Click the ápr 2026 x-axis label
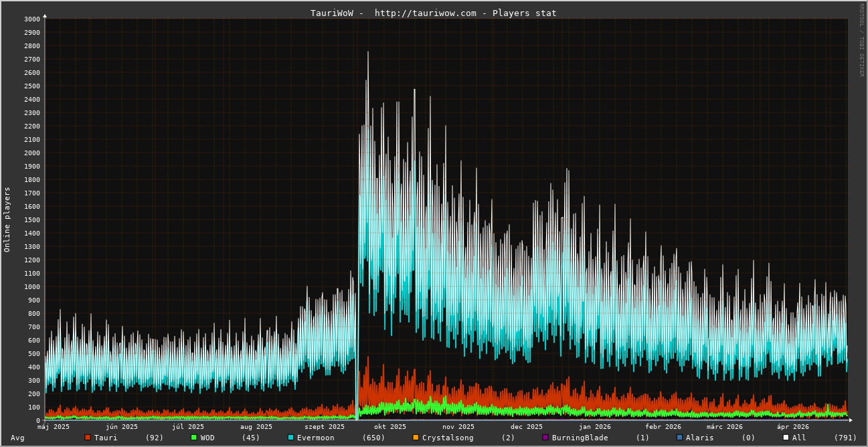This screenshot has height=447, width=868. coord(793,427)
